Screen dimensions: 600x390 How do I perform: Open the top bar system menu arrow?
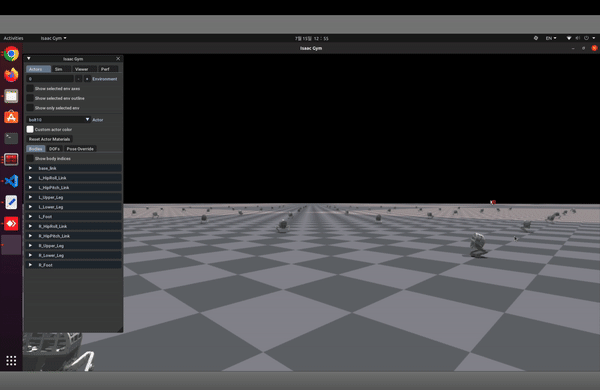pyautogui.click(x=594, y=38)
